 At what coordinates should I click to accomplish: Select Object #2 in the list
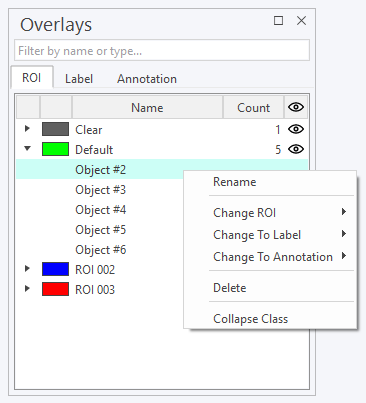[x=101, y=169]
